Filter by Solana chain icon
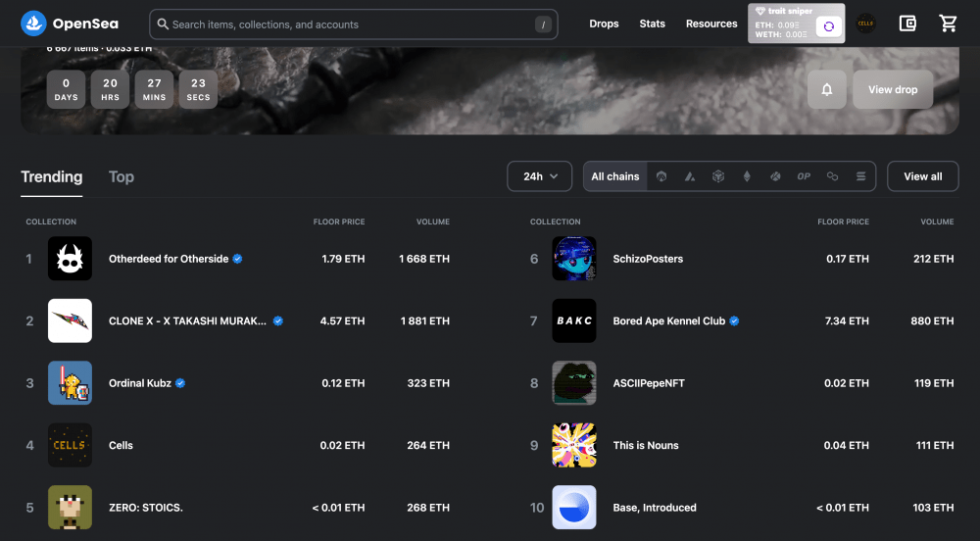 pyautogui.click(x=860, y=176)
